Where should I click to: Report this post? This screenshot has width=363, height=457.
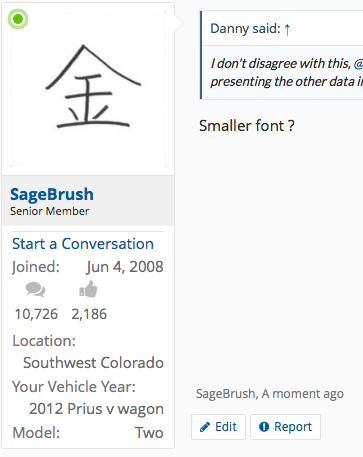tap(285, 427)
